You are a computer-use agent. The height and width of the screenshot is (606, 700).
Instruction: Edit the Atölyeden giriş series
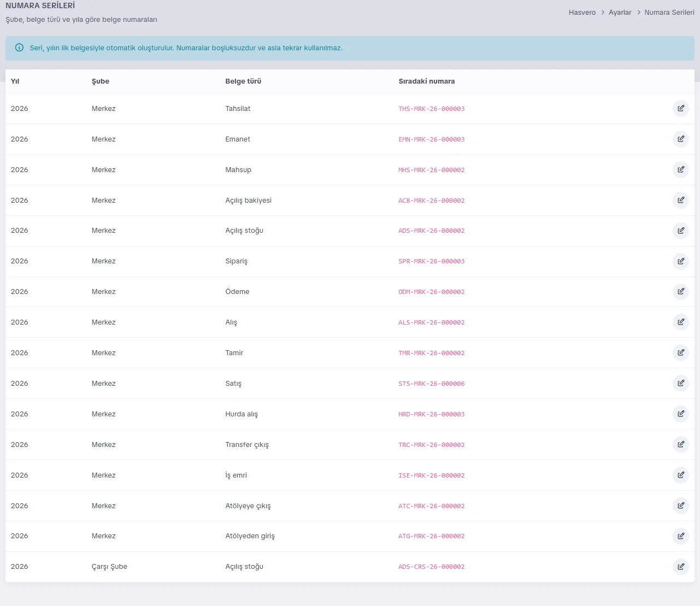(680, 536)
